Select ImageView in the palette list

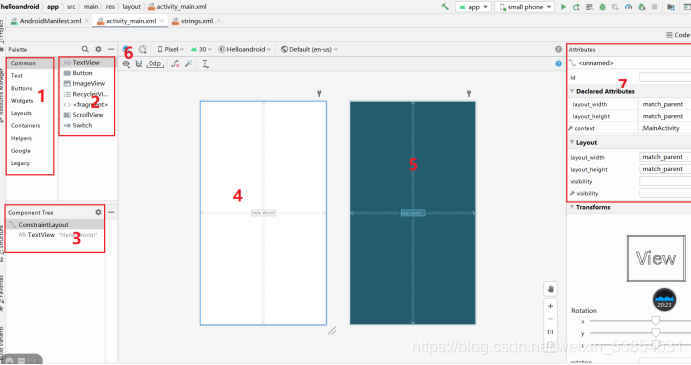84,83
